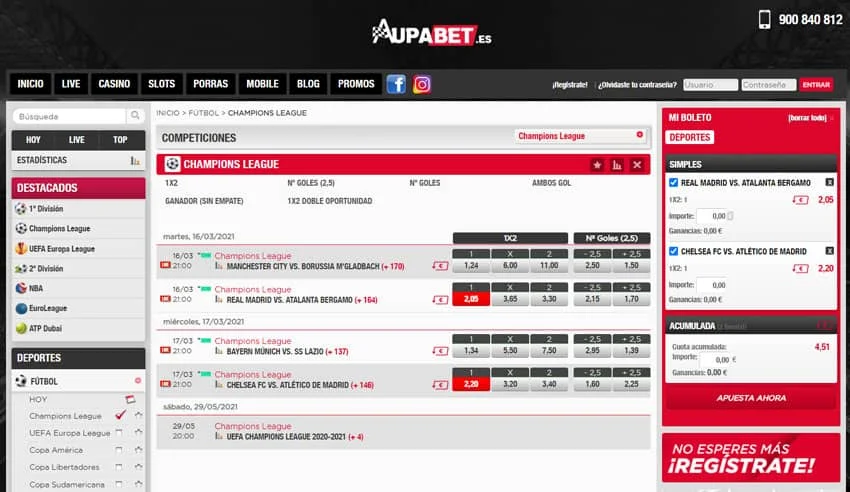Screen dimensions: 850x492
Task: Remove Chelsea FC bet from betslip
Action: 829,251
